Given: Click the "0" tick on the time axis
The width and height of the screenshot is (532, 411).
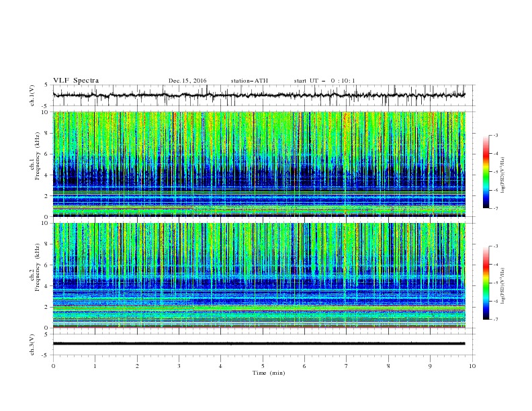Looking at the screenshot, I should tap(53, 366).
